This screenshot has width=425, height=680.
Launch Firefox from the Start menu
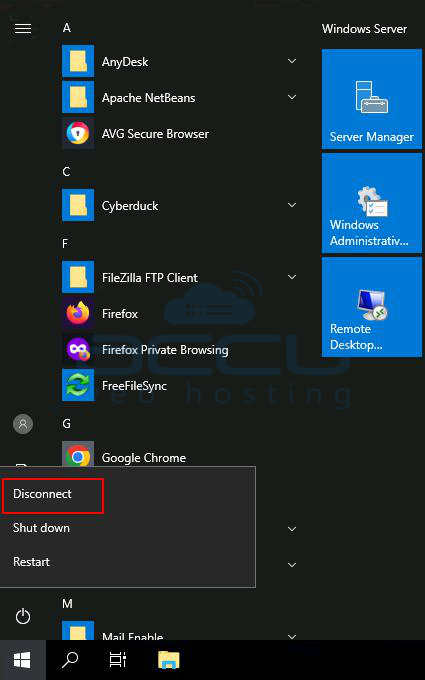180,314
